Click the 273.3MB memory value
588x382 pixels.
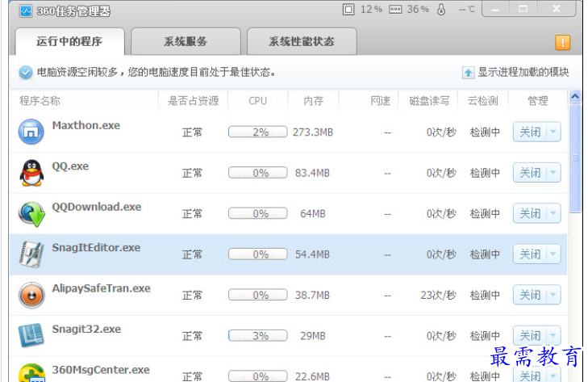(x=313, y=132)
